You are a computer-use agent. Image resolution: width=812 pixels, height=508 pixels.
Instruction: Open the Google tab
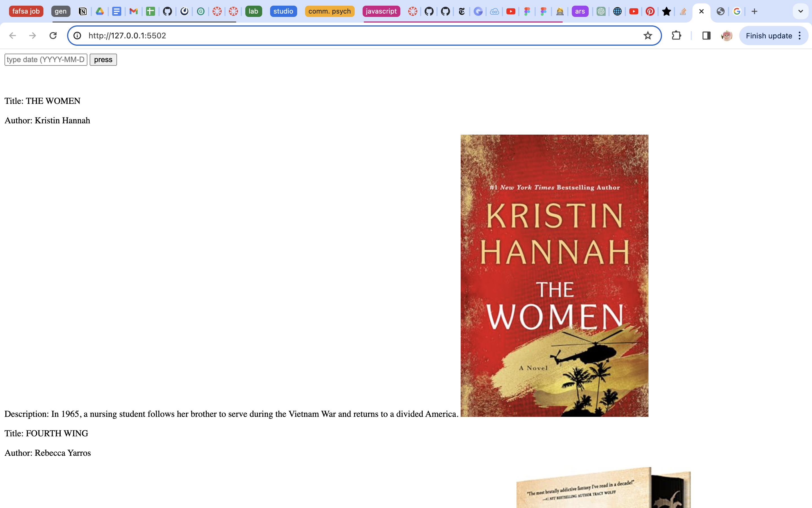[x=737, y=11]
